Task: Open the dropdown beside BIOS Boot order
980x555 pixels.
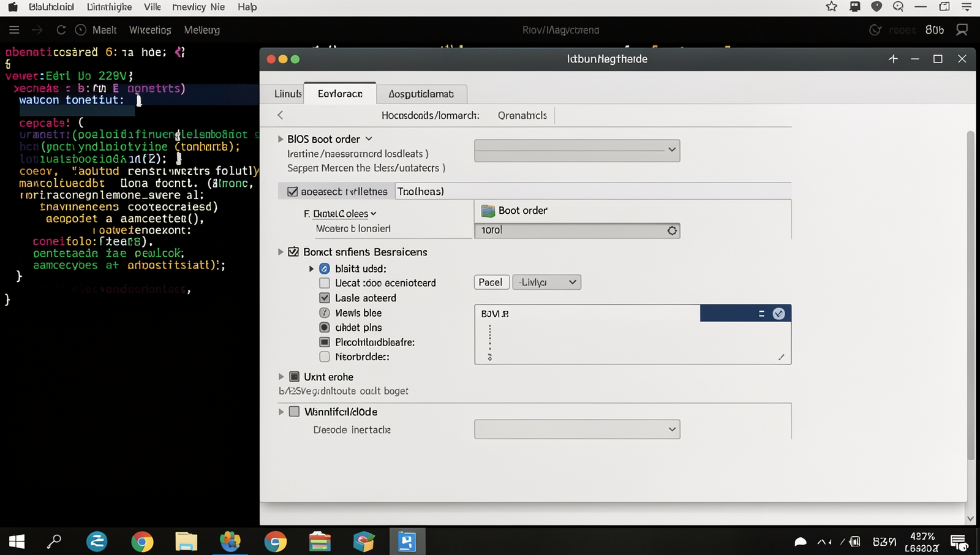Action: tap(577, 150)
